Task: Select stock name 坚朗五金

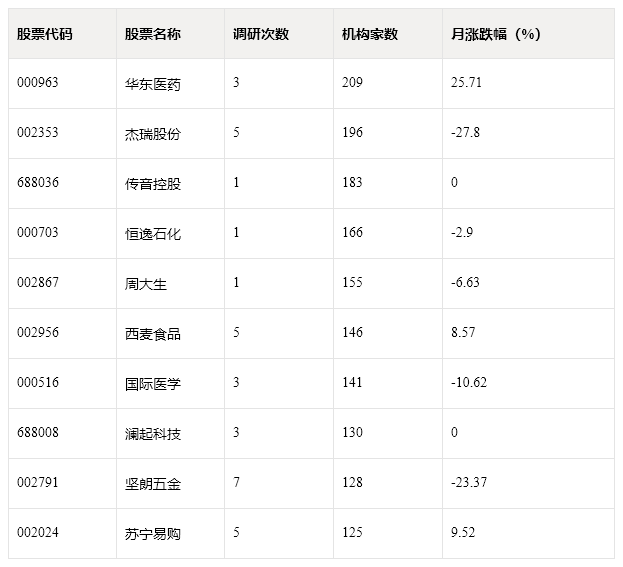Action: pos(153,484)
